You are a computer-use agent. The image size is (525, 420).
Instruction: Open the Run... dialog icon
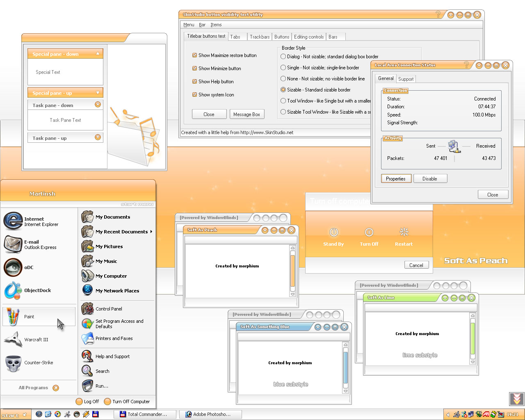click(x=87, y=386)
